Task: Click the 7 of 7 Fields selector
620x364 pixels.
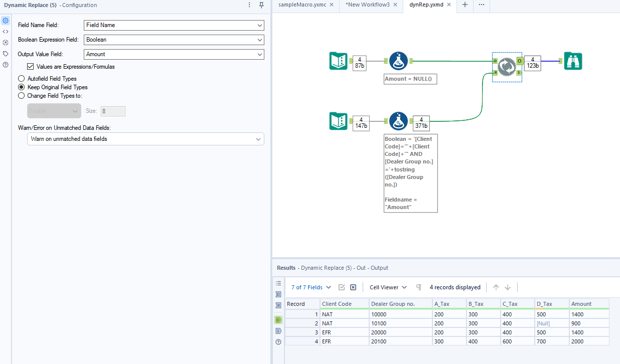Action: [308, 287]
